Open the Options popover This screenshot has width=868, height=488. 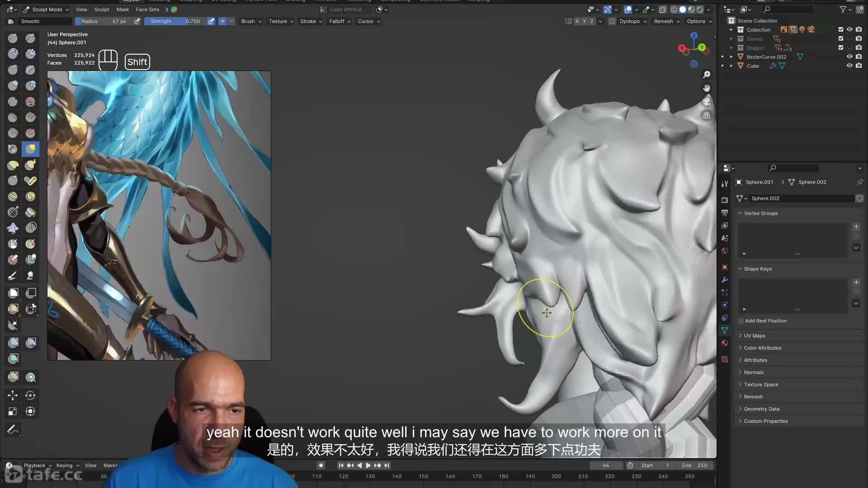click(x=699, y=21)
